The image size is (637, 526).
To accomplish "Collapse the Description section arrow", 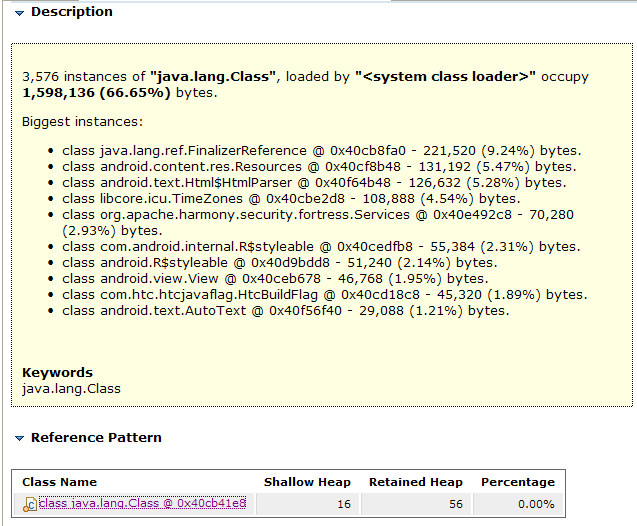I will [19, 13].
